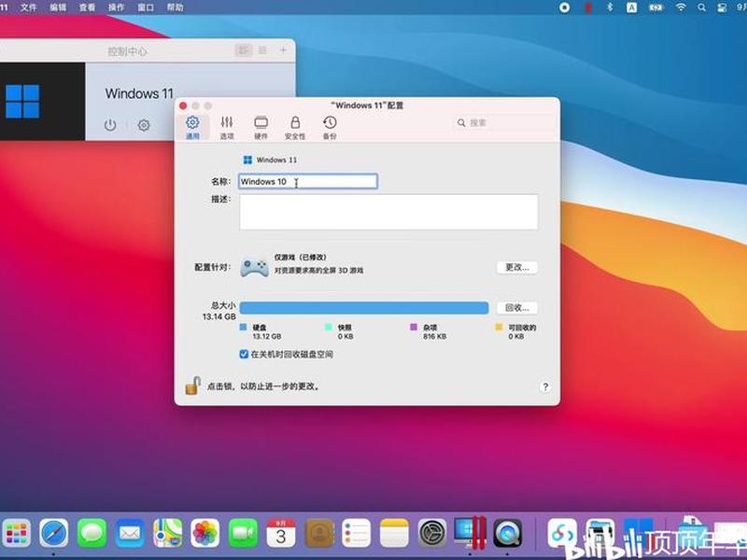Click the screen recording status icon in menu bar

[565, 7]
